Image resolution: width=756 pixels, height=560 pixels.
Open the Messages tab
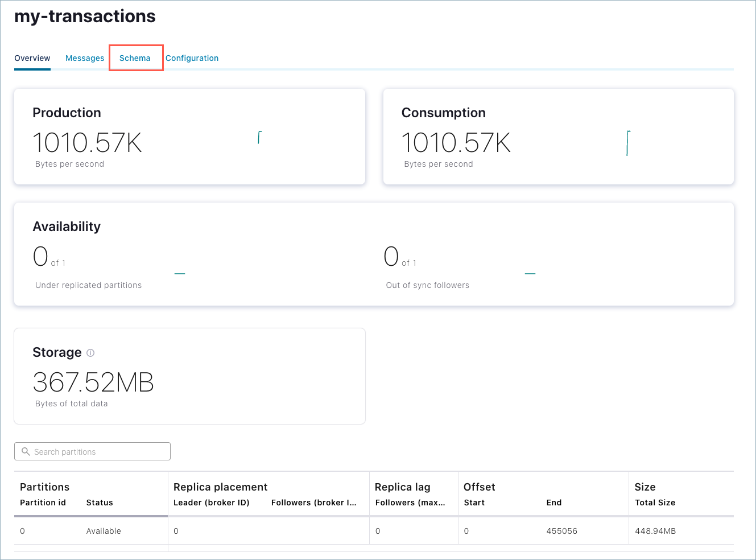click(x=85, y=58)
